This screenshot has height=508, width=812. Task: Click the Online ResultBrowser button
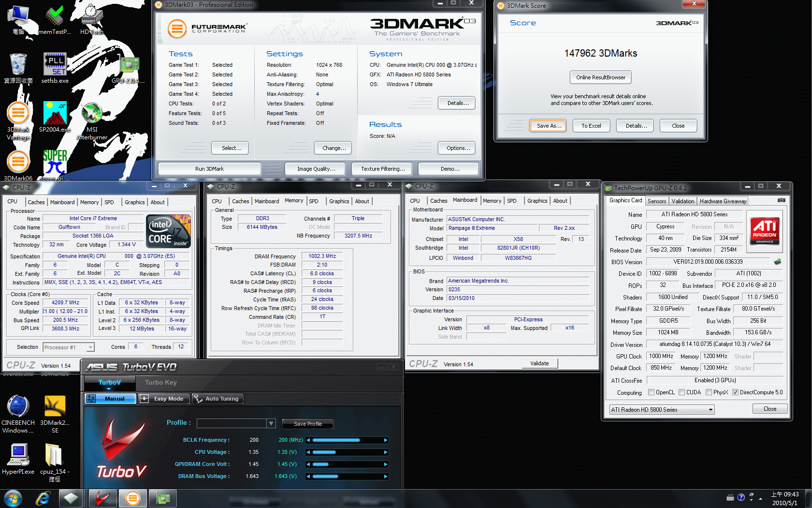(x=600, y=77)
